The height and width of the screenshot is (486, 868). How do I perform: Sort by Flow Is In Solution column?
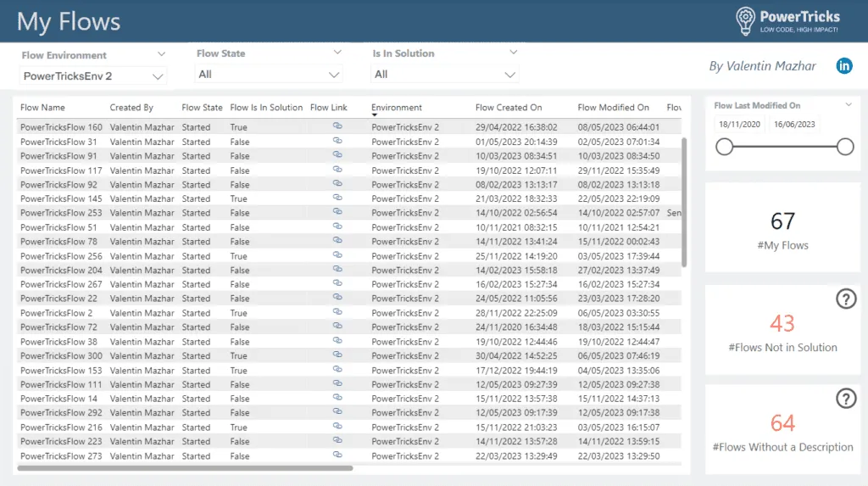[x=266, y=108]
